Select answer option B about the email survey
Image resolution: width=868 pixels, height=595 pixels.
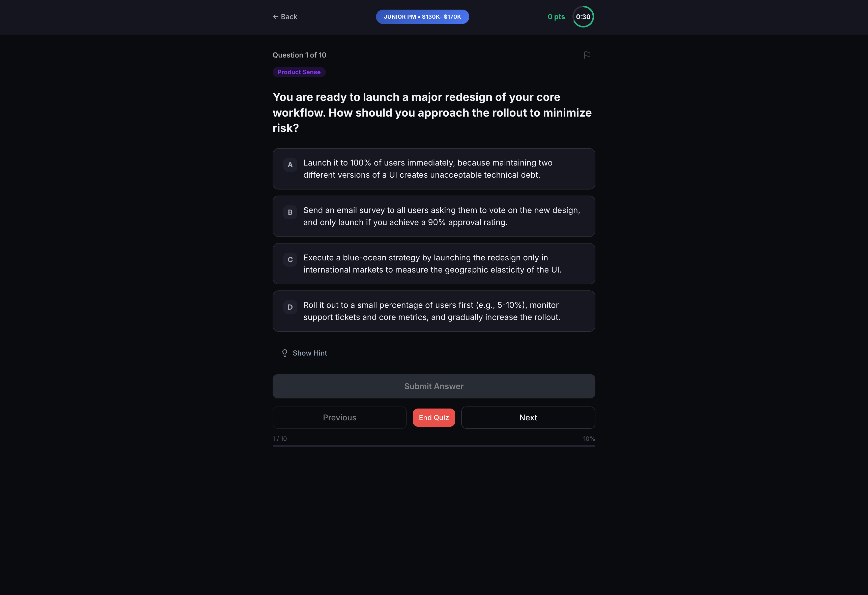tap(433, 216)
